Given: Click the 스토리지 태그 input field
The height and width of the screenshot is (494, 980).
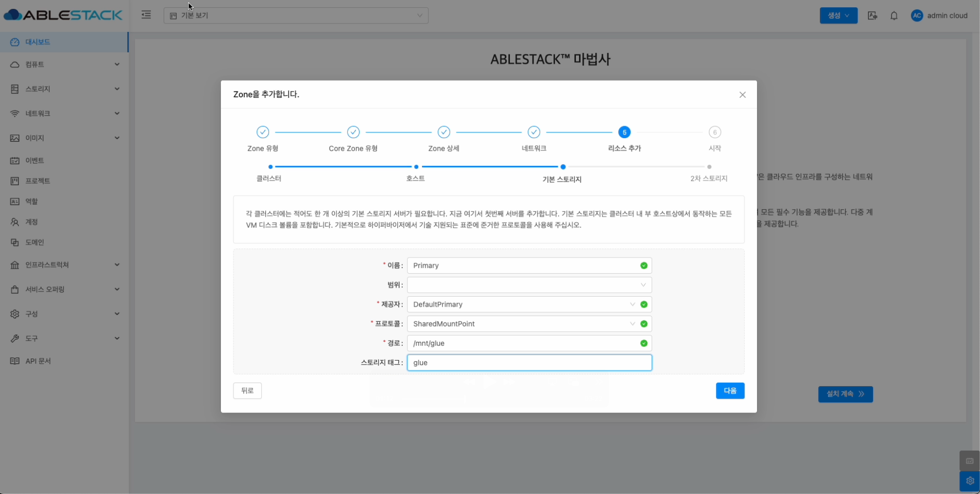Looking at the screenshot, I should pyautogui.click(x=529, y=363).
